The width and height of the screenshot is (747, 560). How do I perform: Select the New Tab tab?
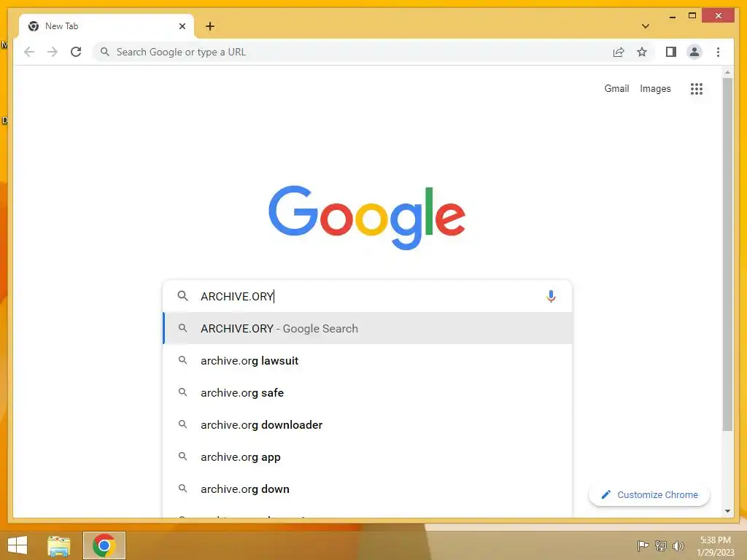(107, 26)
